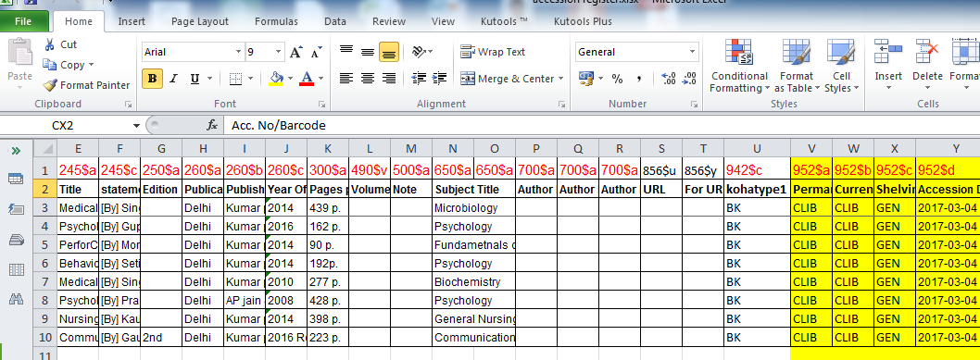Apply Percent Style
The height and width of the screenshot is (360, 980).
tap(618, 79)
